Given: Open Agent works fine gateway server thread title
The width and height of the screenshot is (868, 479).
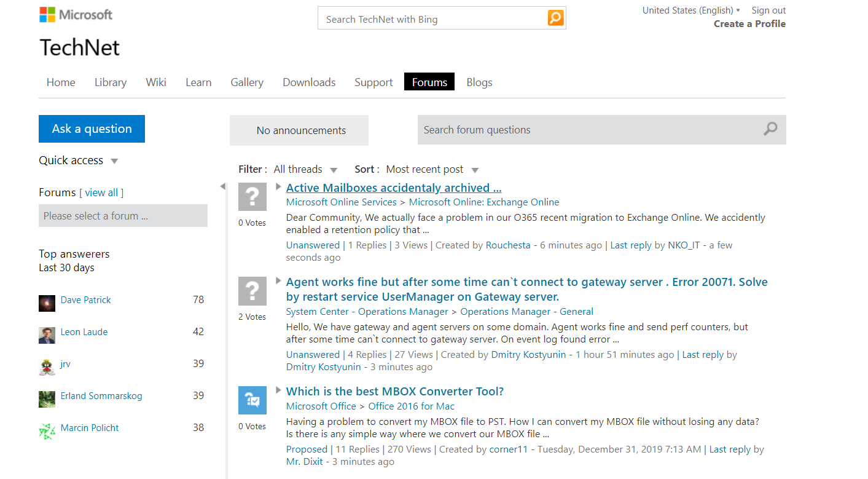Looking at the screenshot, I should point(527,289).
